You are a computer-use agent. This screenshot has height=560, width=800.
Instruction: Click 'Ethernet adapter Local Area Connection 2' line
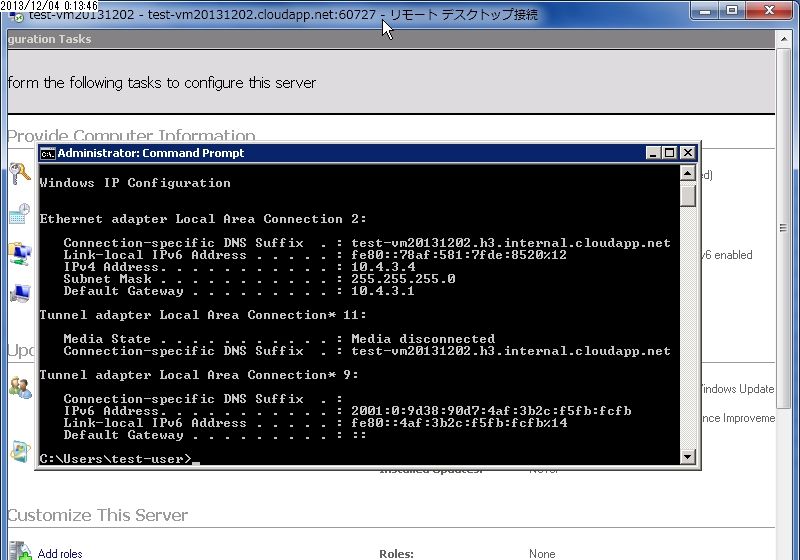[203, 219]
